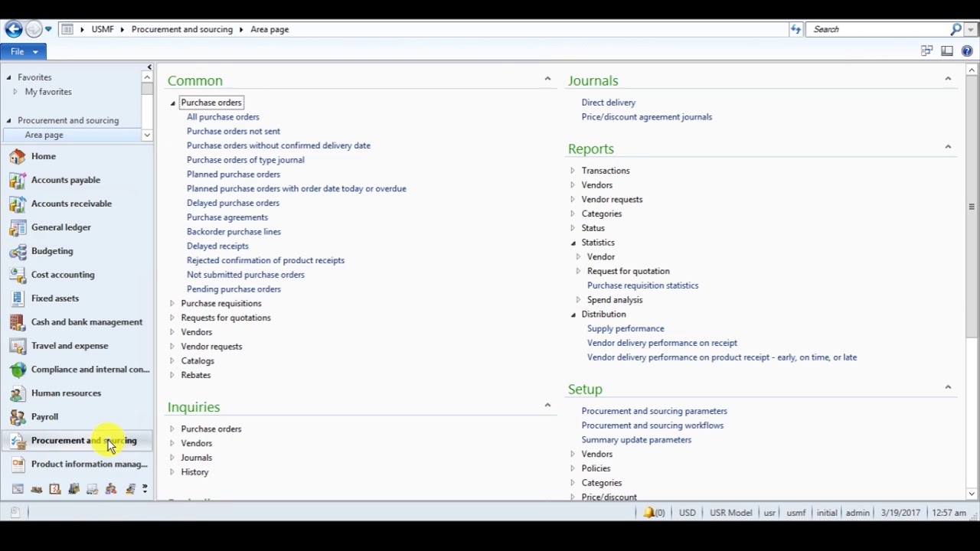
Task: Open the Cost accounting module icon
Action: [18, 275]
